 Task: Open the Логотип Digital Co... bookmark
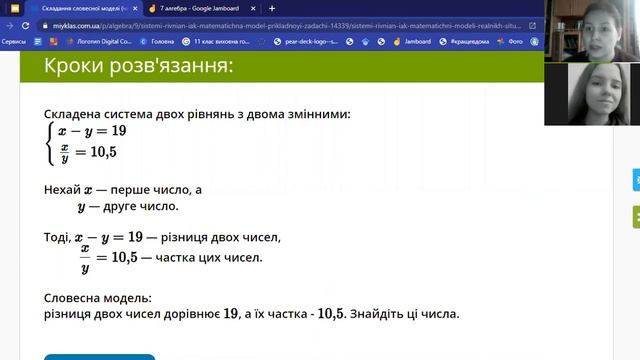[x=99, y=42]
